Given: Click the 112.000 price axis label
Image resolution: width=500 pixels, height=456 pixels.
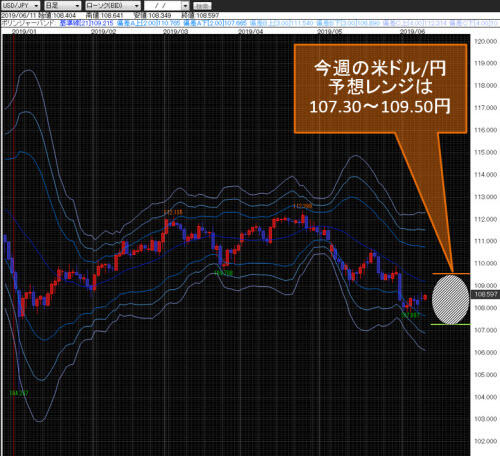Looking at the screenshot, I should coord(486,219).
